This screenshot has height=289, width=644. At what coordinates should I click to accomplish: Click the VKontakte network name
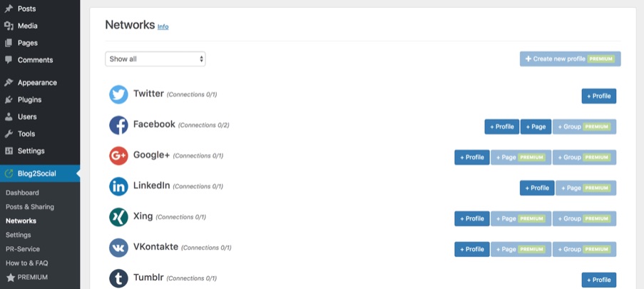pyautogui.click(x=155, y=247)
